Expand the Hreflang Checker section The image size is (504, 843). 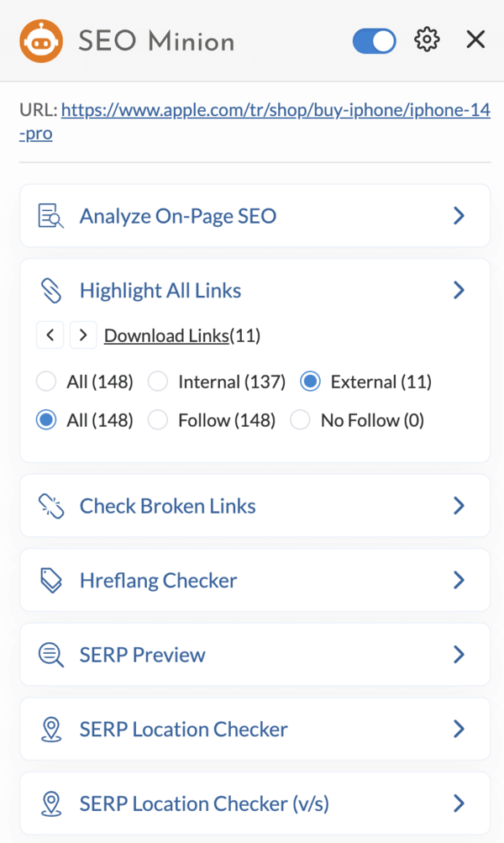(x=459, y=580)
